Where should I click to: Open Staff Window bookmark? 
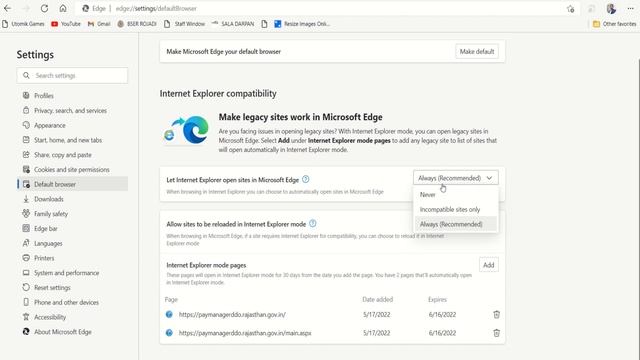point(184,24)
